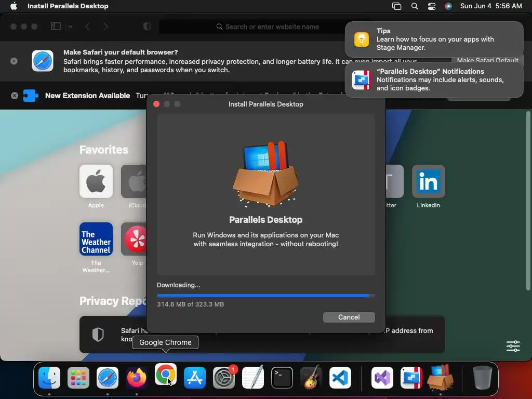
Task: Click the Parallels Desktop box logo in installer
Action: (265, 174)
